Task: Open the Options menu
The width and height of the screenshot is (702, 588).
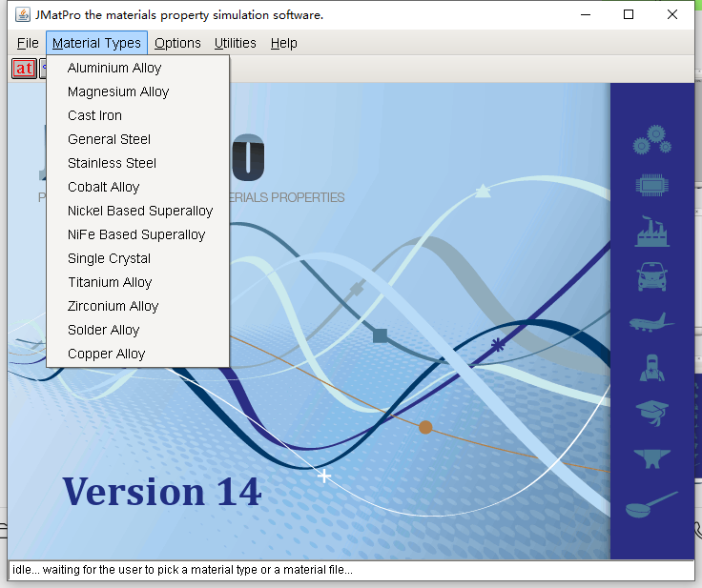Action: (x=177, y=43)
